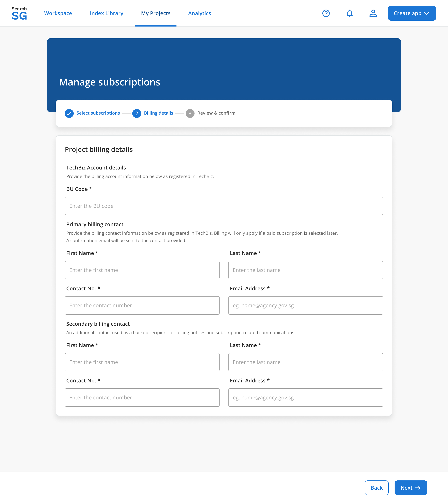Open the Index Library tab

[x=106, y=13]
